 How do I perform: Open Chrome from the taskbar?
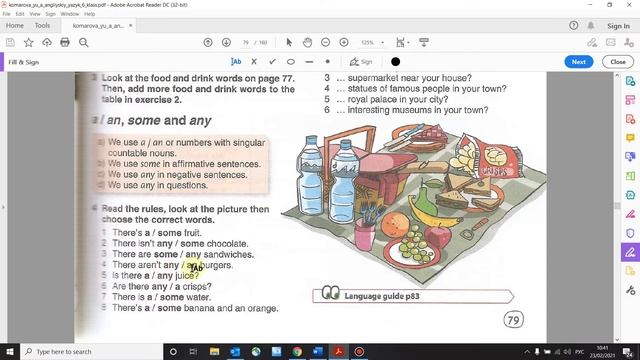tap(297, 351)
